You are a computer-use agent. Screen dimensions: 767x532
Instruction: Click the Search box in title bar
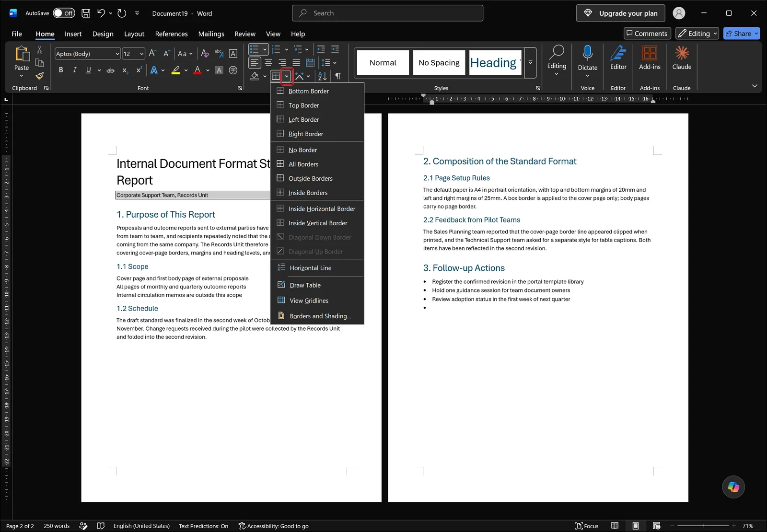coord(387,13)
